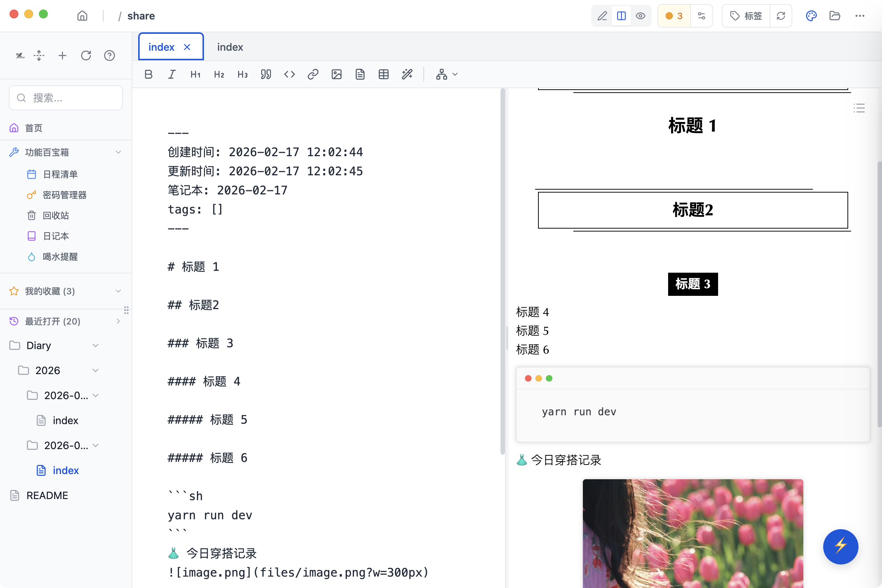Screen dimensions: 882x588
Task: Click the search input field
Action: (66, 97)
